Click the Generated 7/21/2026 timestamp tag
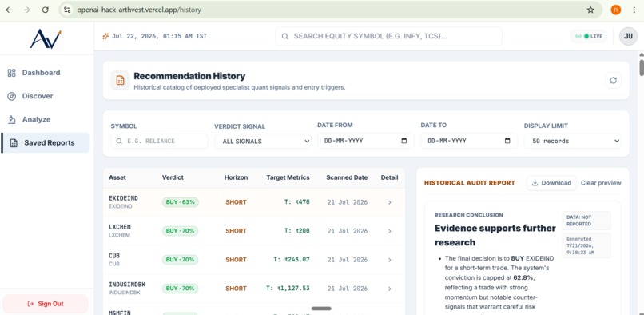This screenshot has width=644, height=315. (586, 245)
